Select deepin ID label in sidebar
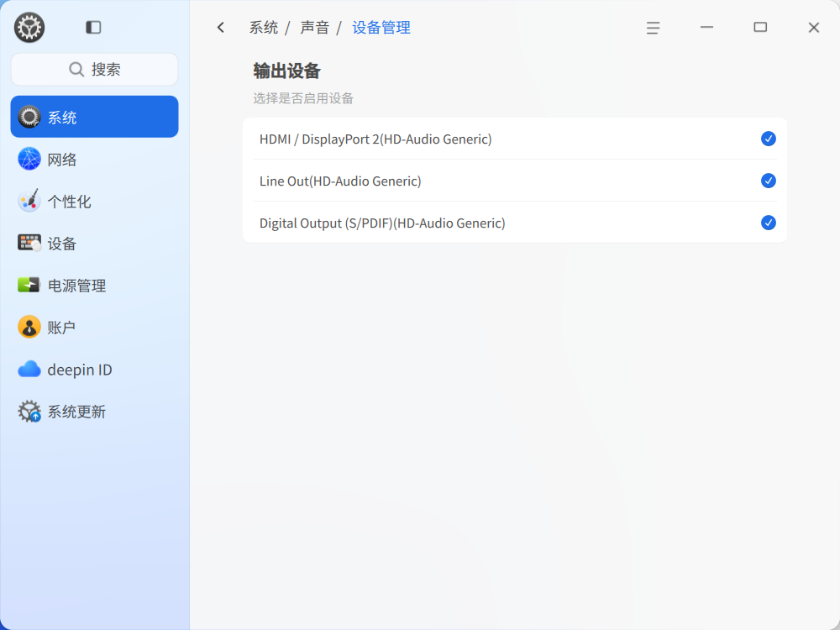The image size is (840, 630). [80, 370]
